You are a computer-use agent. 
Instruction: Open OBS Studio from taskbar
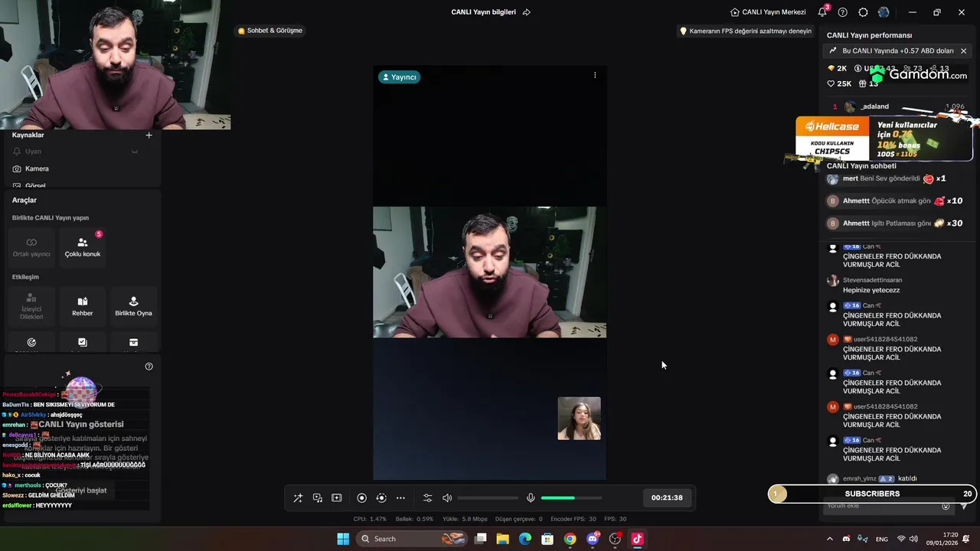pos(615,539)
